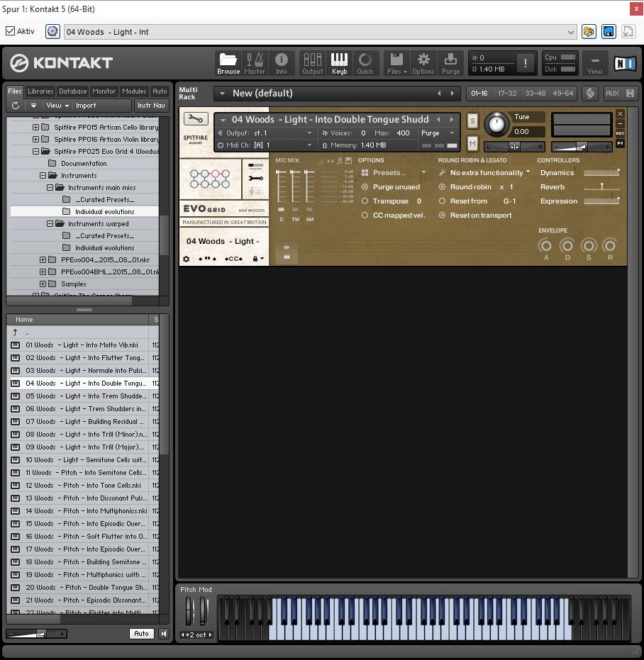
Task: Click the CC mapping icon in instrument
Action: point(234,259)
